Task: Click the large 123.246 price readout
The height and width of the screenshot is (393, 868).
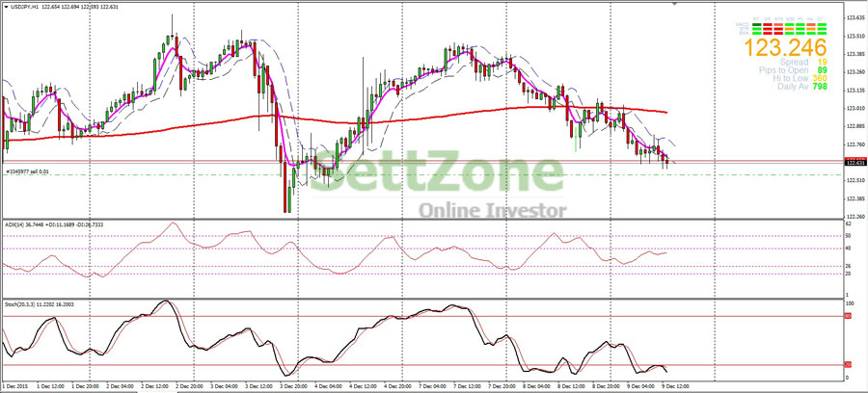Action: 785,47
